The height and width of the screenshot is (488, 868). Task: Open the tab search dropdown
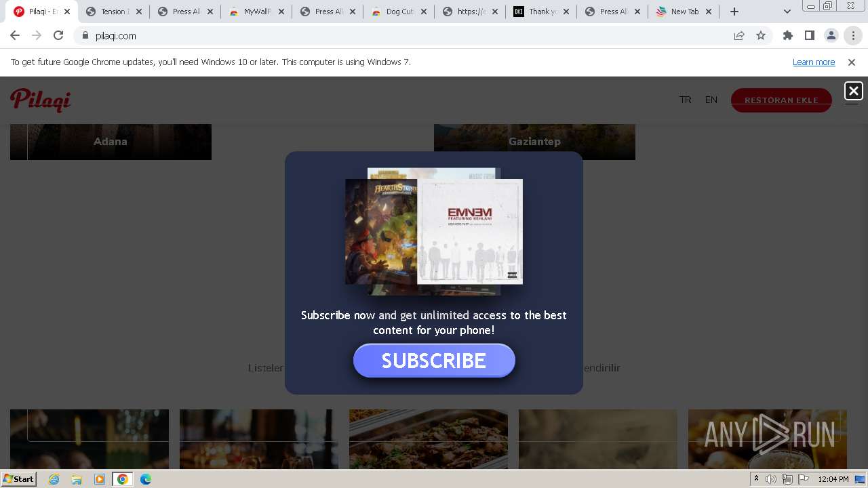(787, 12)
